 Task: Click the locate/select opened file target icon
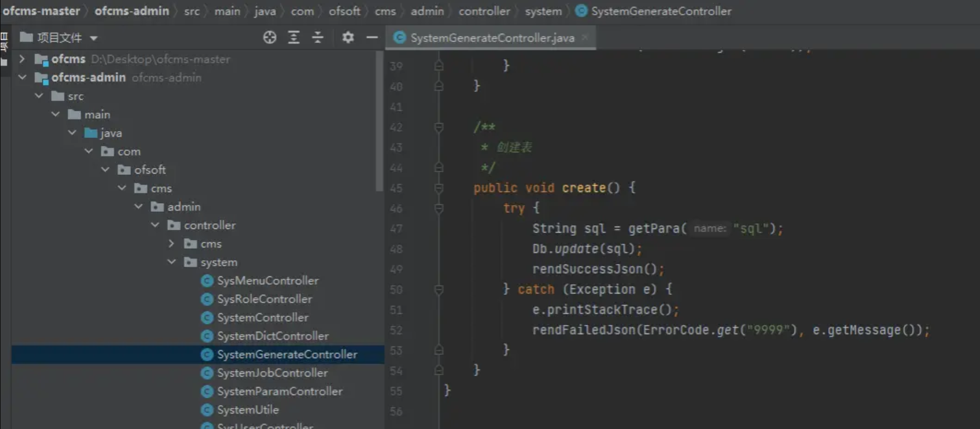[269, 38]
